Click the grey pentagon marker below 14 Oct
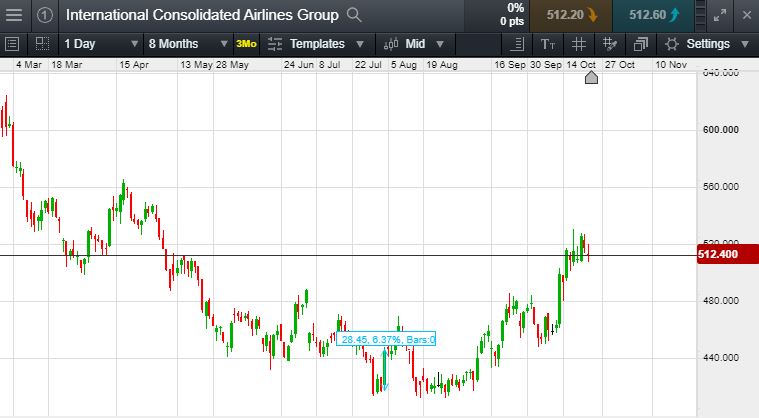 coord(591,77)
